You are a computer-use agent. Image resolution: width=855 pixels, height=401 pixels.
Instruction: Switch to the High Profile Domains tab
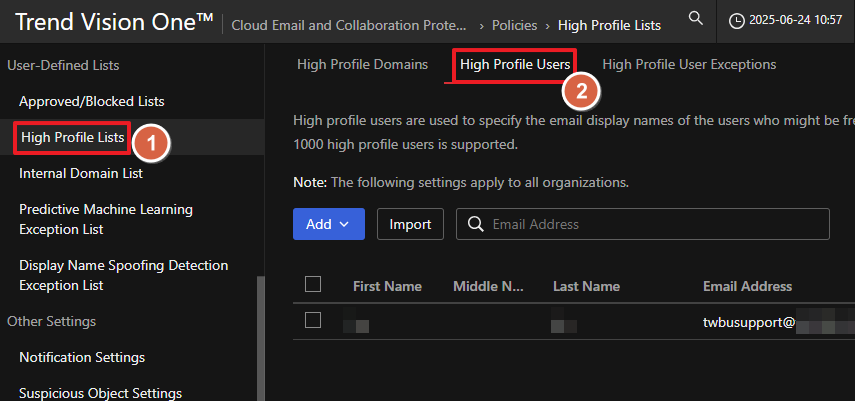(x=362, y=64)
